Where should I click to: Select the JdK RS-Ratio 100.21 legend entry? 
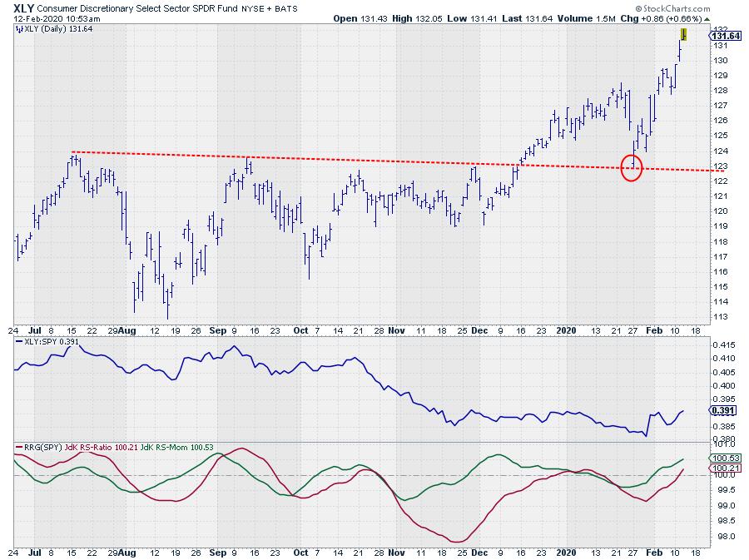click(x=107, y=448)
